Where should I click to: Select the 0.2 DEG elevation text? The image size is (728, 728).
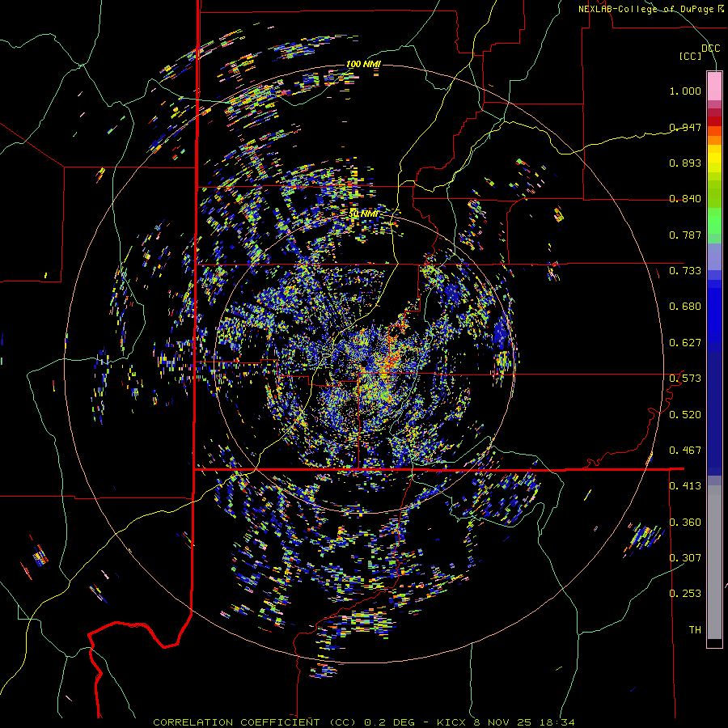point(390,722)
